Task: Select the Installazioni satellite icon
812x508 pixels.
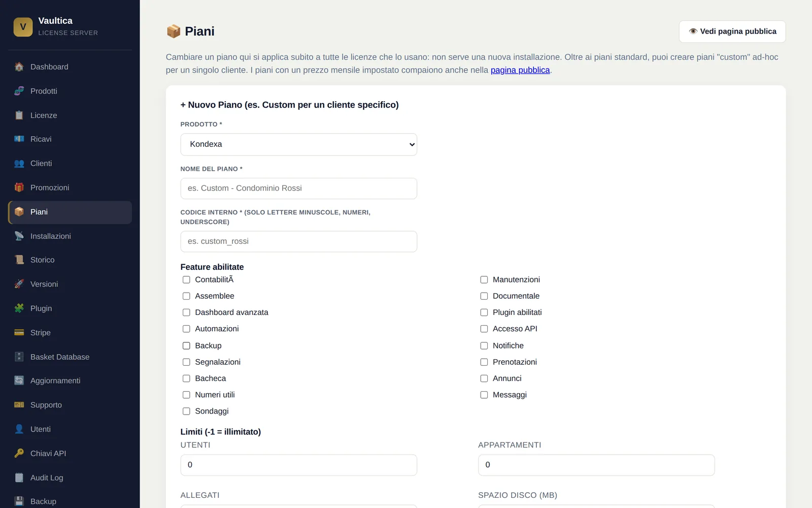Action: click(19, 236)
